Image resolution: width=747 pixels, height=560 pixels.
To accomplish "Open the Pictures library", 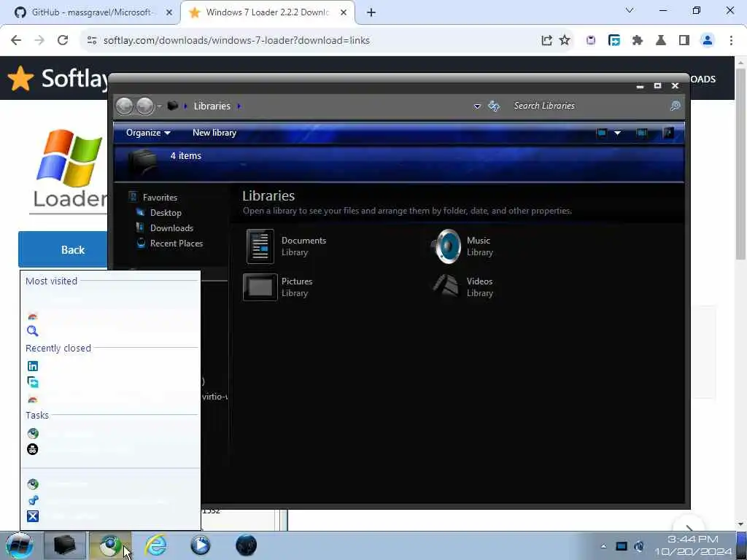I will coord(279,287).
